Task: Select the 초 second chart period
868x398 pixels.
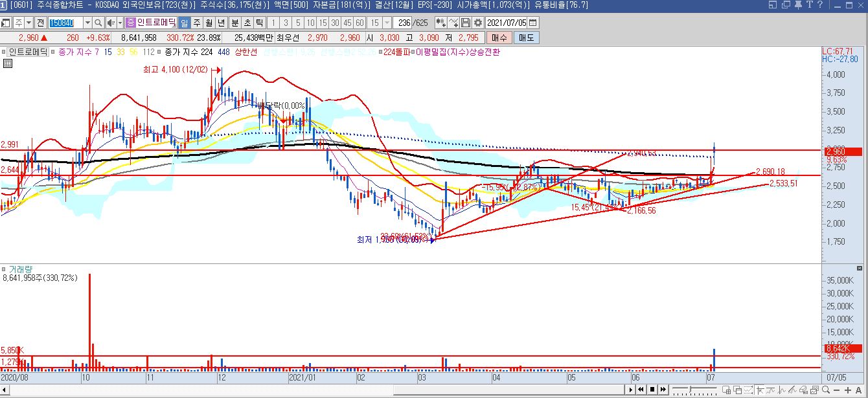Action: coord(247,23)
